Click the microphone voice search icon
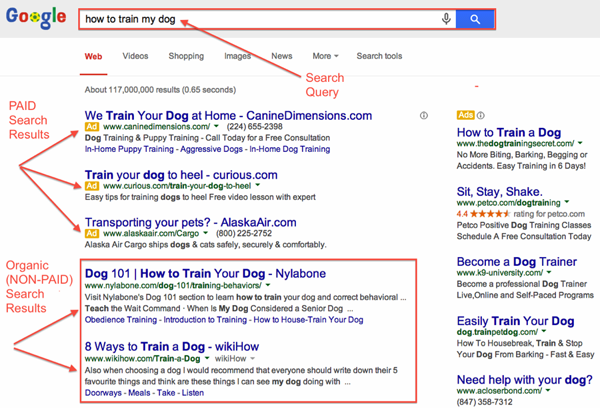The width and height of the screenshot is (600, 409). 445,19
